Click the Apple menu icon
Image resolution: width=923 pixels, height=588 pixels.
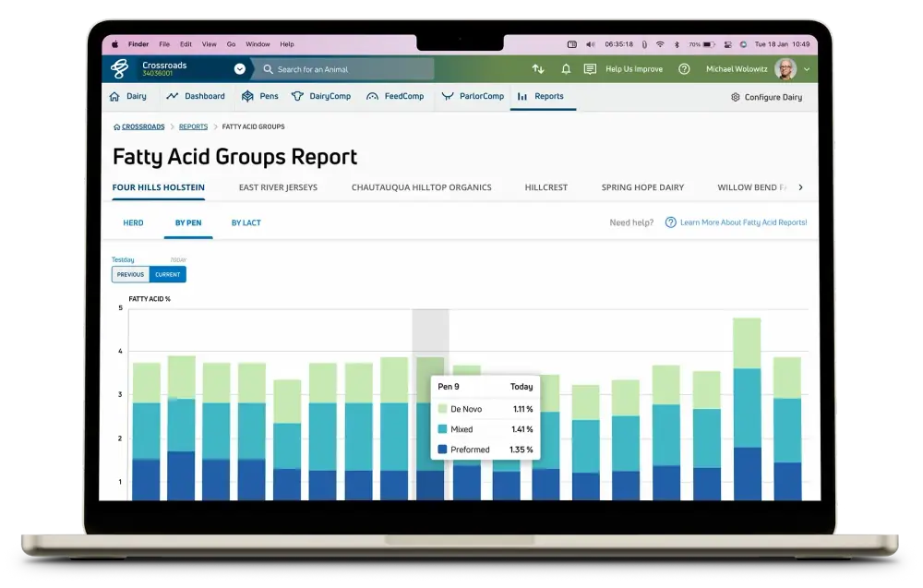pos(114,44)
